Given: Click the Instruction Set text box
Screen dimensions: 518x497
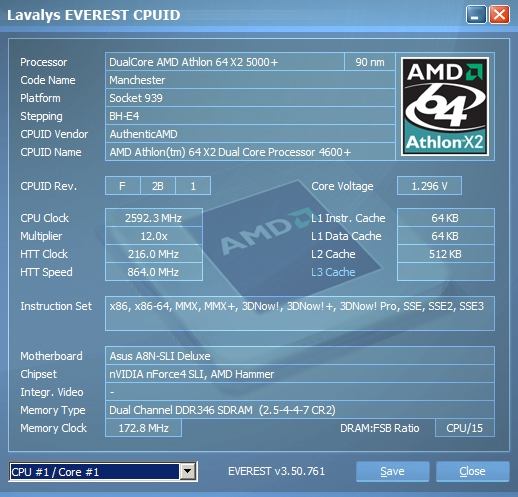Looking at the screenshot, I should point(300,313).
